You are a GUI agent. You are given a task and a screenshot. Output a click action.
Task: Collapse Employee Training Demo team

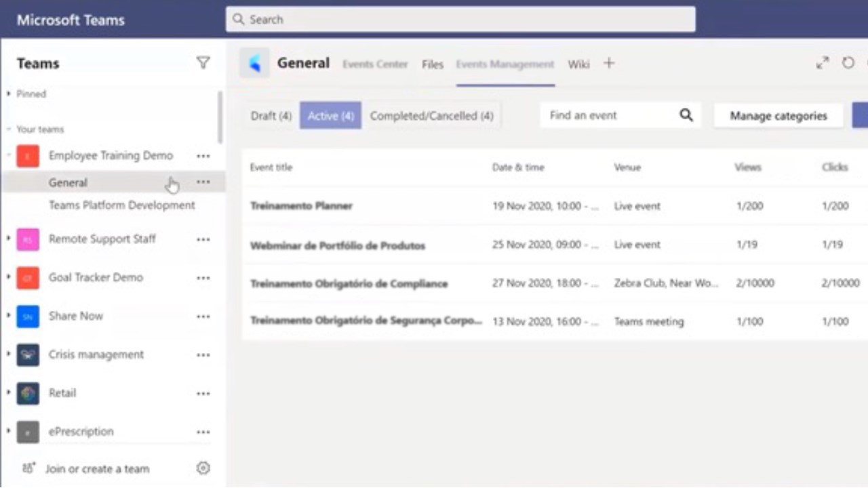[9, 156]
